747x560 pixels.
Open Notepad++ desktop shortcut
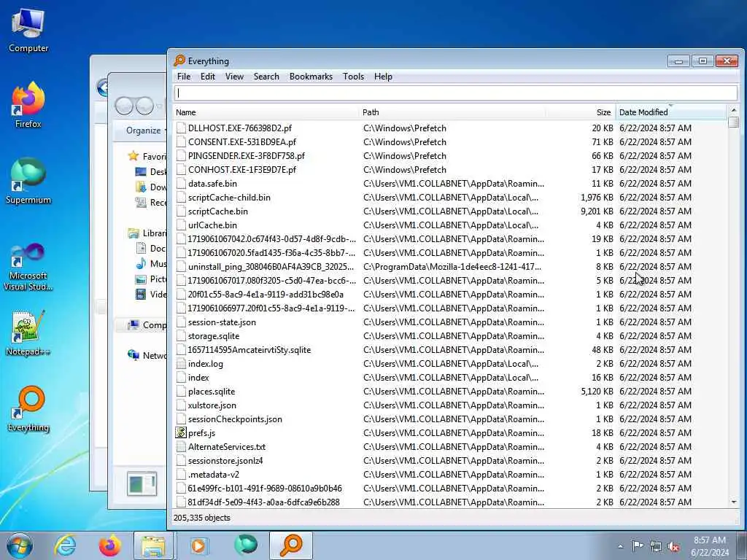click(28, 333)
